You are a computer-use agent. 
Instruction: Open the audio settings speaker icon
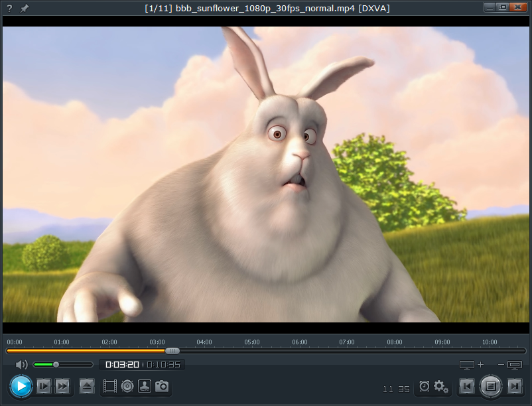[127, 386]
